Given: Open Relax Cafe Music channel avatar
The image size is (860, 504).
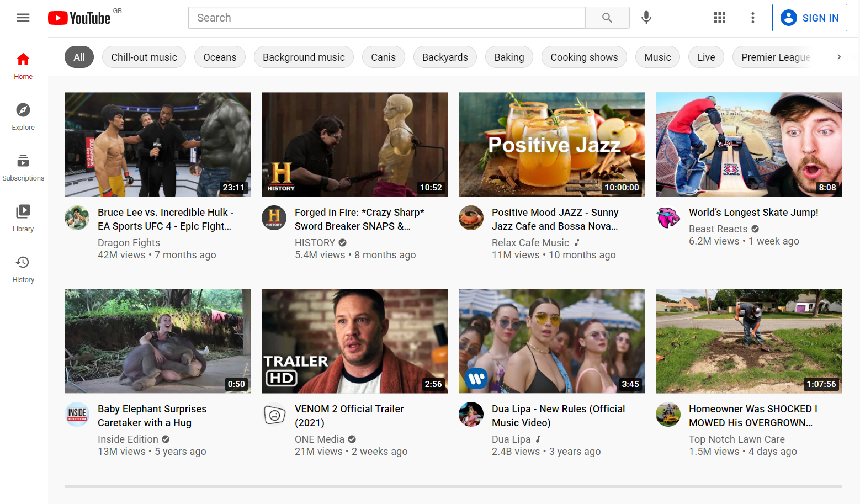Looking at the screenshot, I should tap(471, 217).
